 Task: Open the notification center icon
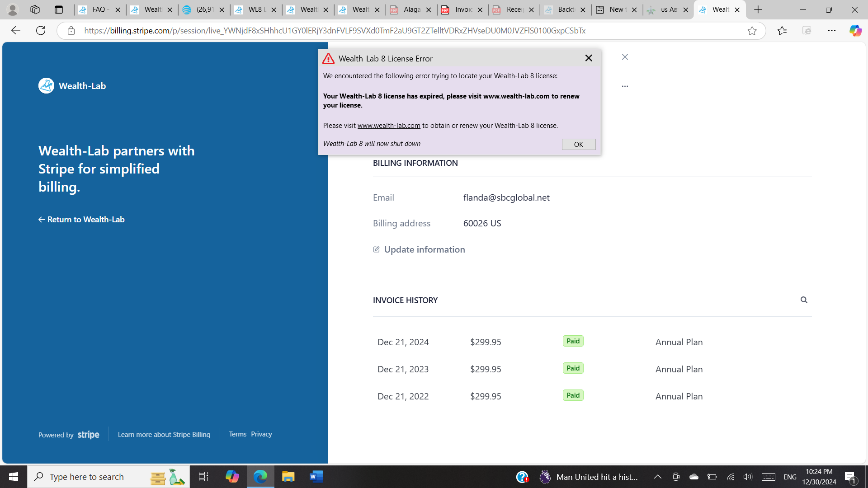[850, 477]
